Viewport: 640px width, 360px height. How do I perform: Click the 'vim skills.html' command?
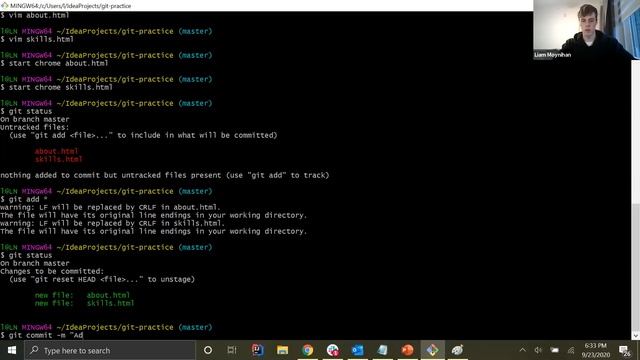click(x=41, y=39)
